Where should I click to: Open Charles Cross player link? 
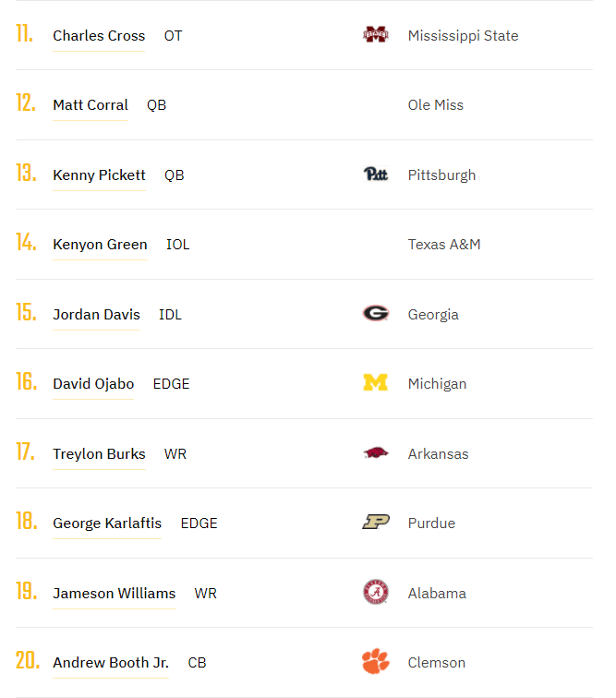[99, 36]
